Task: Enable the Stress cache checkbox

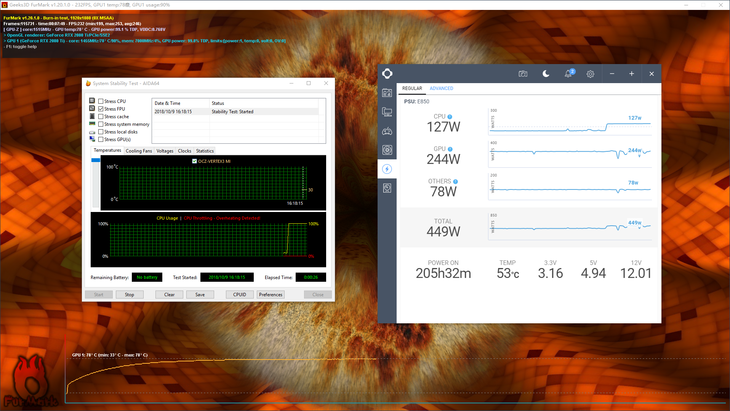Action: point(101,116)
